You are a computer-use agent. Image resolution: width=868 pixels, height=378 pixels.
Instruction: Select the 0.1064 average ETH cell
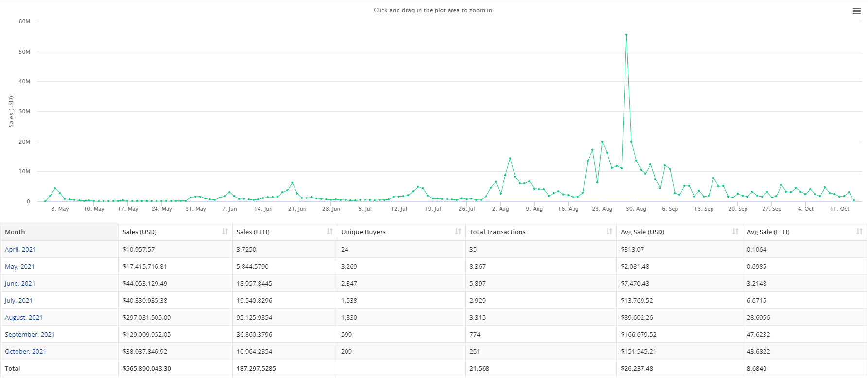(805, 249)
